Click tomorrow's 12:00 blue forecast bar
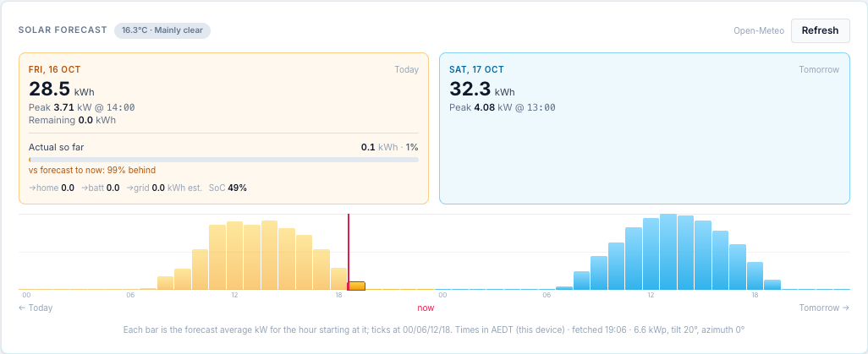 tap(651, 254)
